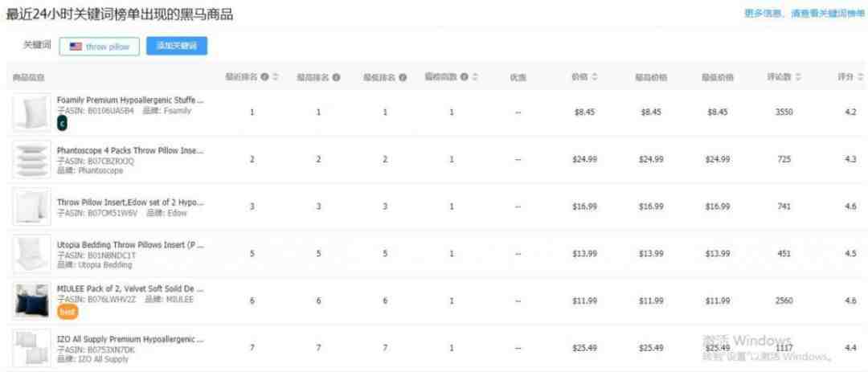Sort by 上榜次数 column arrows
The height and width of the screenshot is (372, 868).
point(474,77)
